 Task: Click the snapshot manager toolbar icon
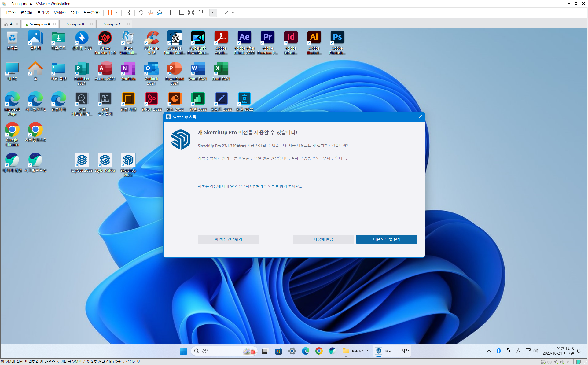160,13
